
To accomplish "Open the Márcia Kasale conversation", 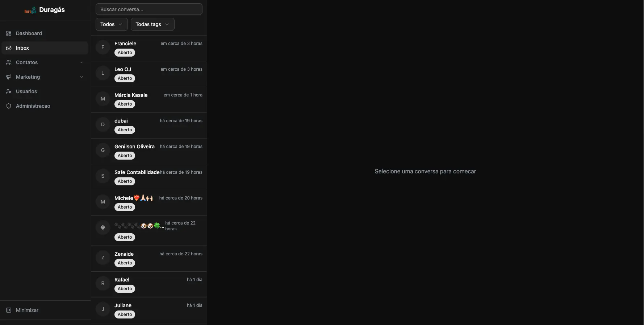I will [149, 100].
